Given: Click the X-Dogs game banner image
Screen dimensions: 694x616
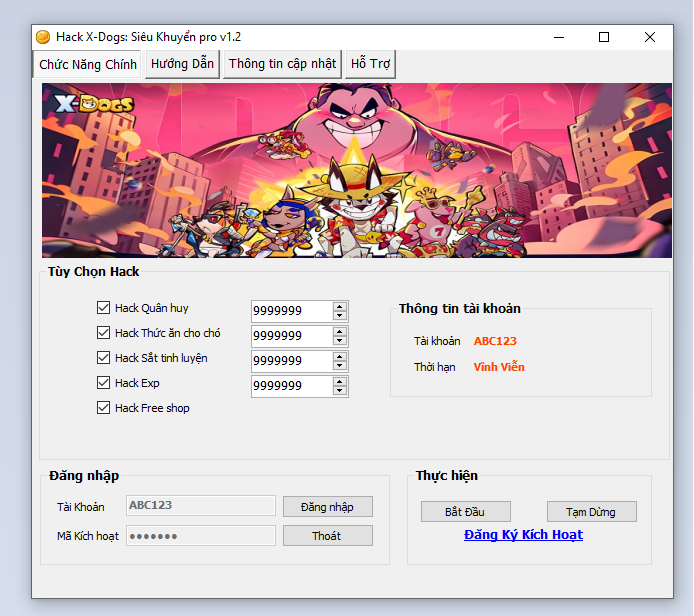Looking at the screenshot, I should pos(356,170).
